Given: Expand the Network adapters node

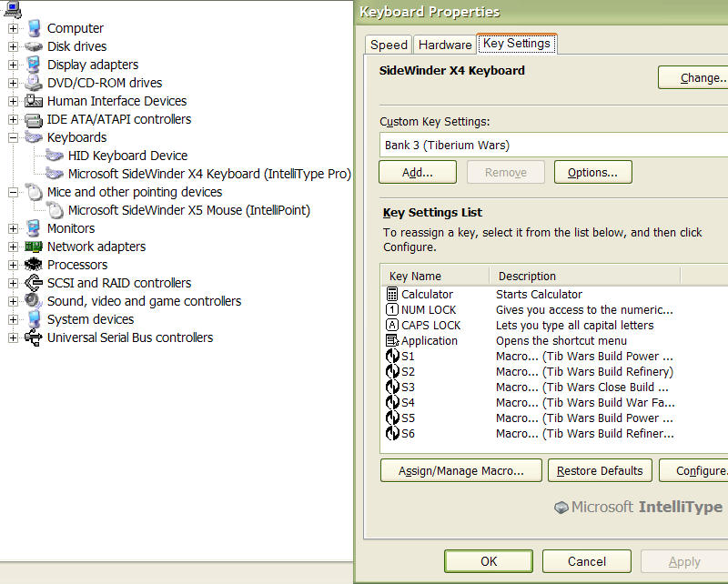Looking at the screenshot, I should click(x=13, y=247).
